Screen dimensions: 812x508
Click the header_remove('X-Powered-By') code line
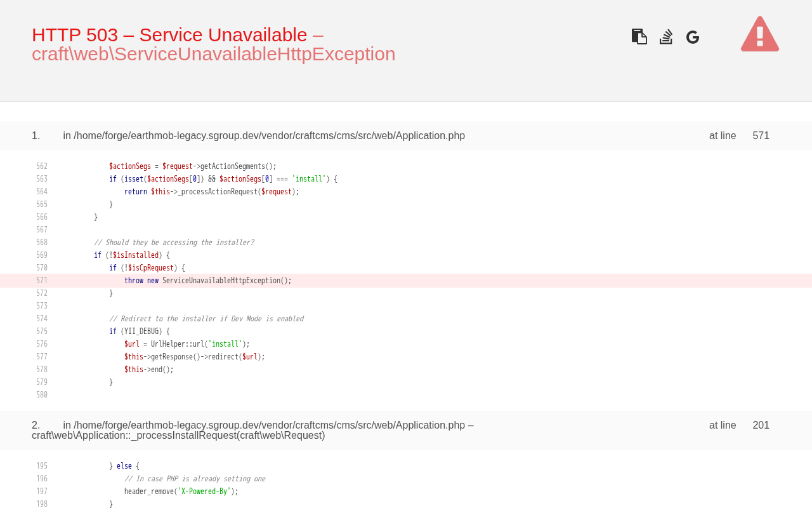point(181,491)
